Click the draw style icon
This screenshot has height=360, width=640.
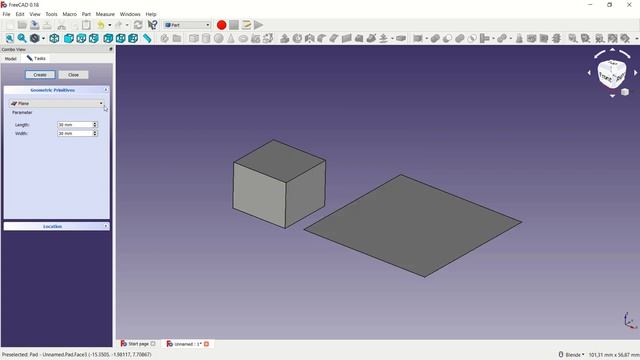(35, 38)
